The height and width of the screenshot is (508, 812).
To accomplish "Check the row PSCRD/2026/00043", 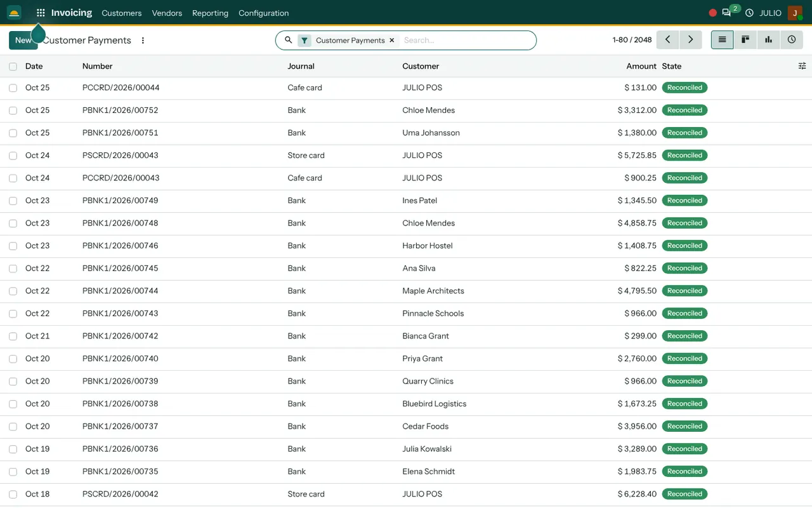I will click(13, 156).
